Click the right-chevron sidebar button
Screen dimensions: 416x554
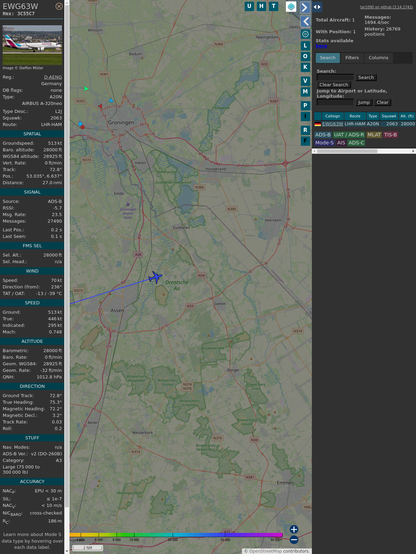click(305, 7)
